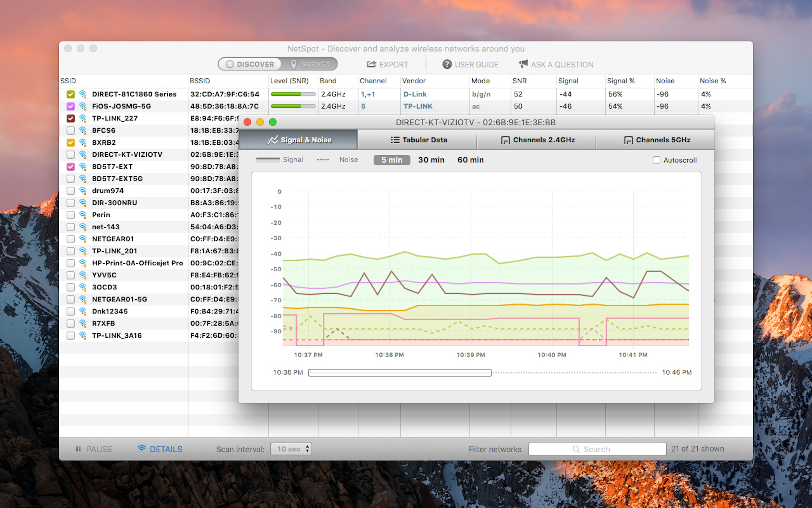
Task: Select the 60 min time range
Action: (x=470, y=160)
